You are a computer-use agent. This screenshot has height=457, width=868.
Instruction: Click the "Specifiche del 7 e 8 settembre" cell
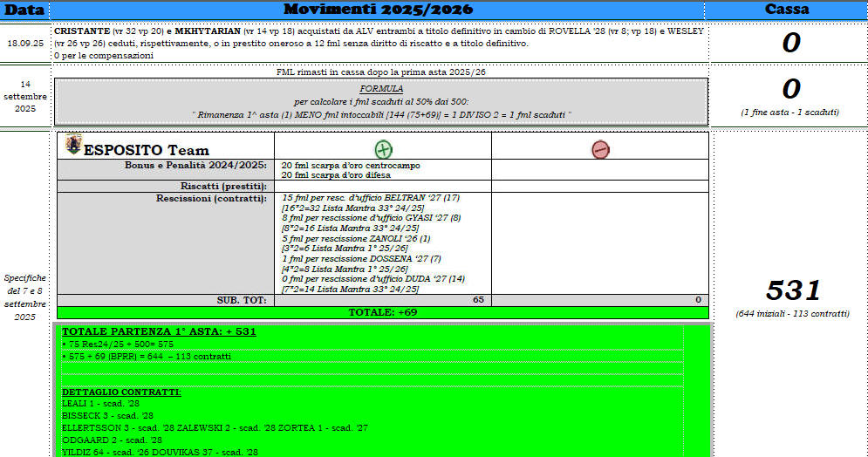24,297
